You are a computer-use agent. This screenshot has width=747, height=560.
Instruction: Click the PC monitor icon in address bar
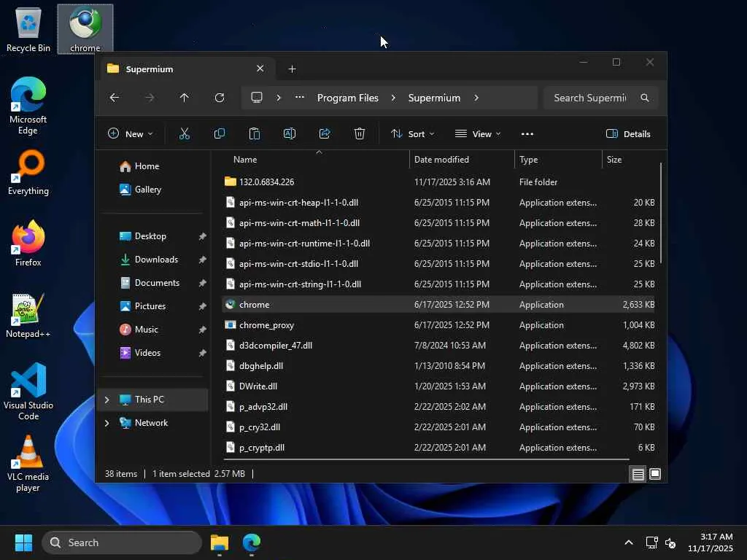[x=257, y=98]
